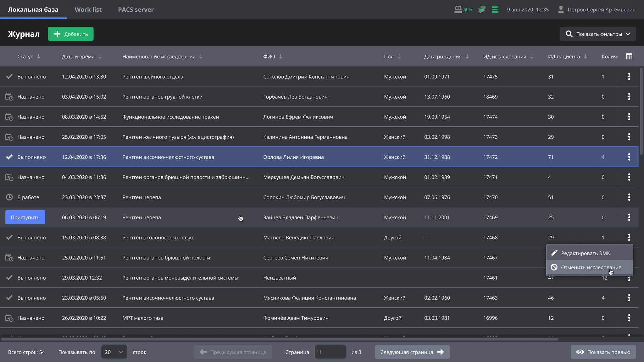Open the rows-per-page dropdown showing 20
Image resolution: width=644 pixels, height=362 pixels.
tap(114, 352)
